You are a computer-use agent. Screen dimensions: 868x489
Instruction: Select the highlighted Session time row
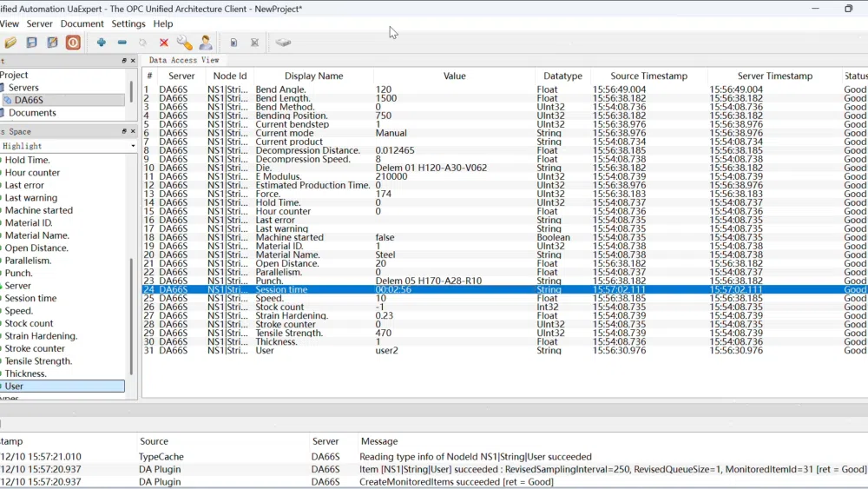[505, 289]
